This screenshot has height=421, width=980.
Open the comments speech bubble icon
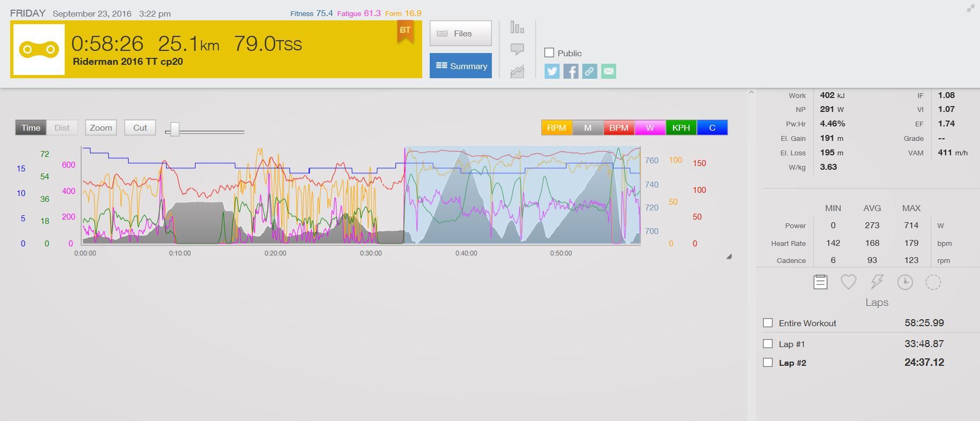(x=517, y=49)
